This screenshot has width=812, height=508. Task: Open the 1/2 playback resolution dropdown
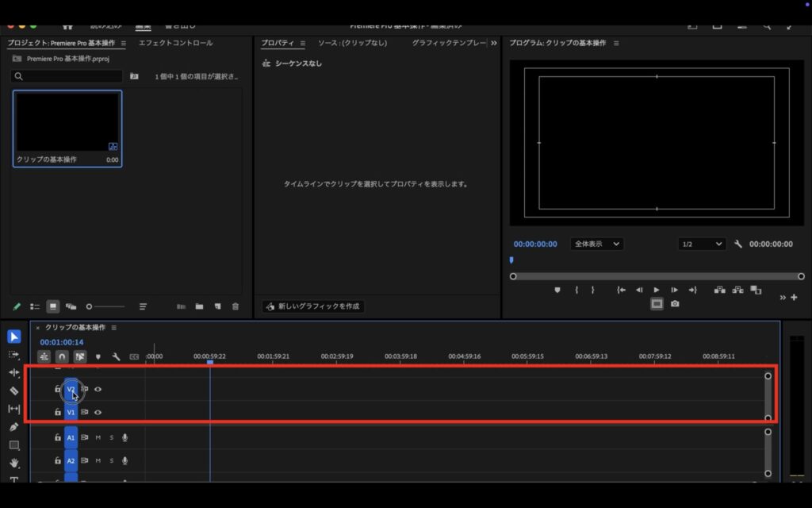point(702,244)
